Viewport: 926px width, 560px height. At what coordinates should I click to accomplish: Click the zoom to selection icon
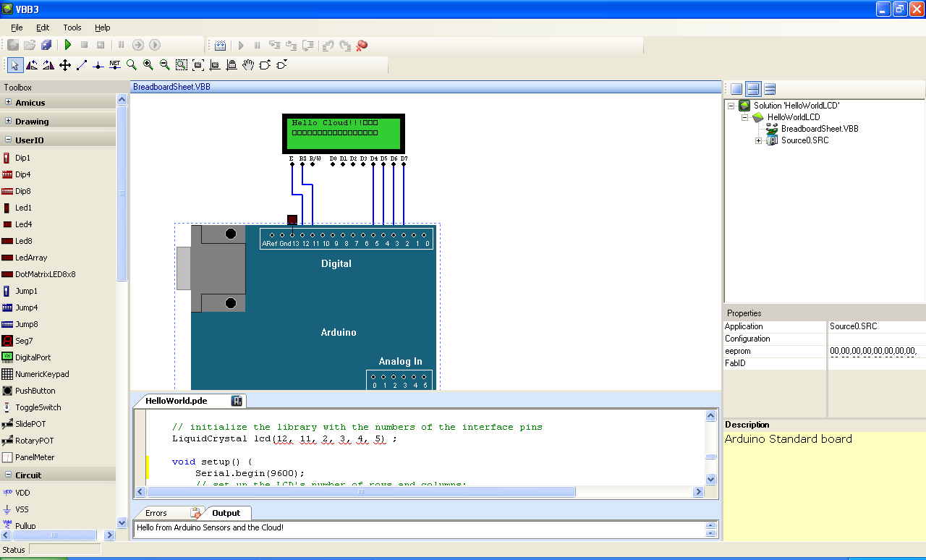coord(182,65)
